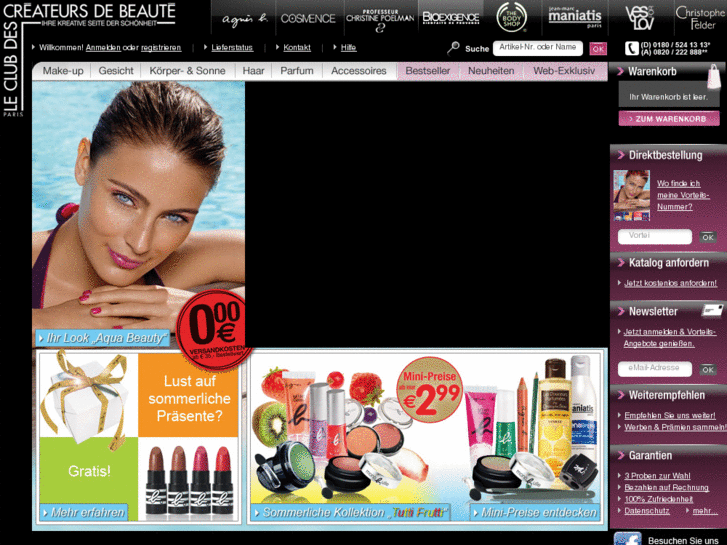This screenshot has height=545, width=727.
Task: Open The Body Shop round logo
Action: click(511, 17)
